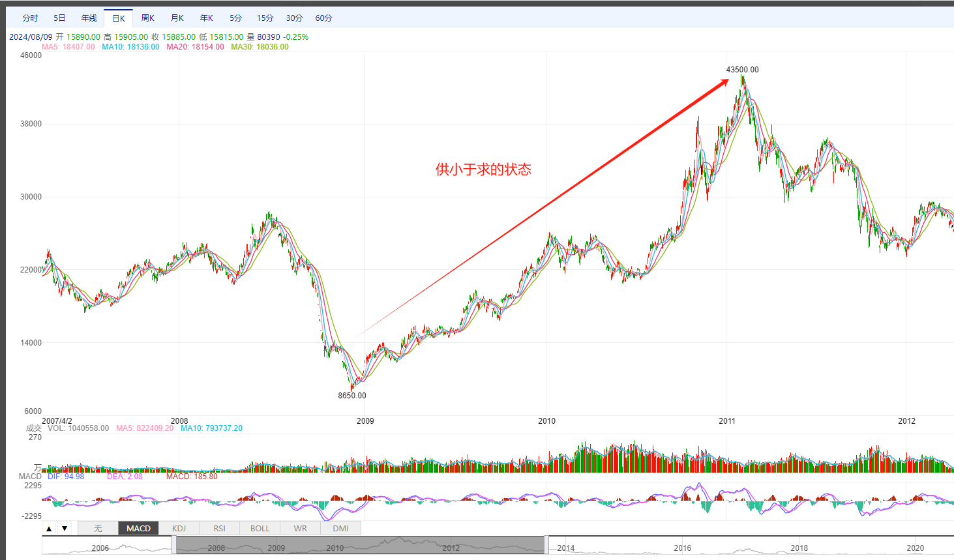This screenshot has width=954, height=560.
Task: Click the left handle of the timeline range slider
Action: click(x=174, y=545)
